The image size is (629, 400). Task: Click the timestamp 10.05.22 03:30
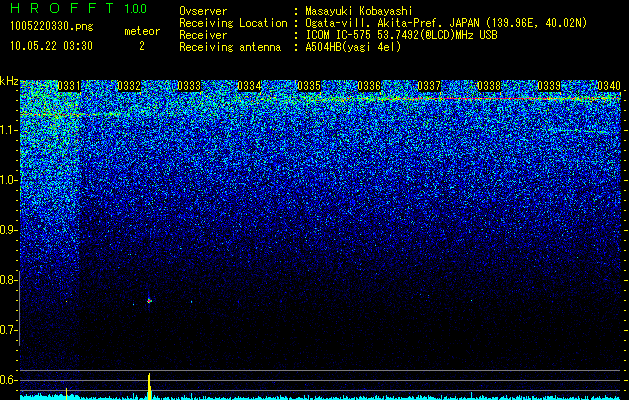tap(51, 46)
